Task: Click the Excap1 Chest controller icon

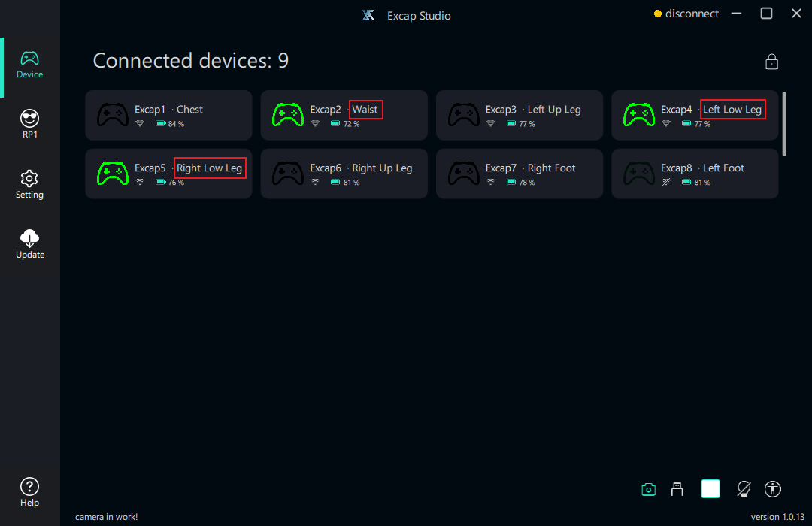Action: [x=113, y=115]
